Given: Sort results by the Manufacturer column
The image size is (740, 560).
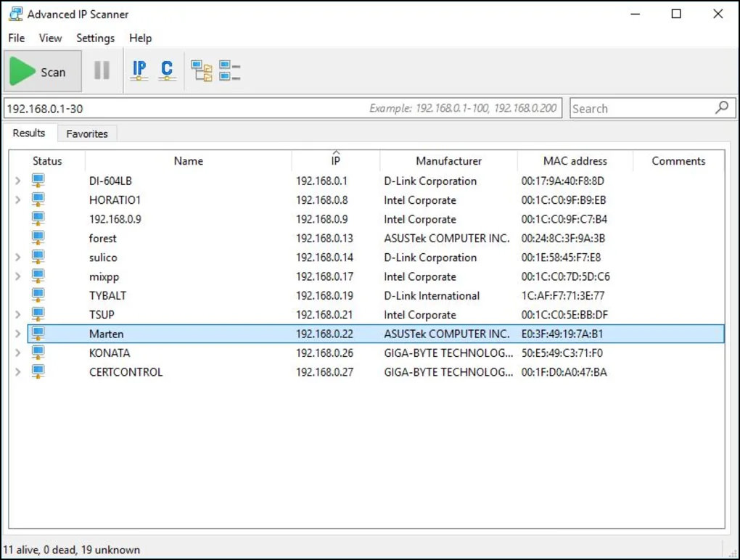Looking at the screenshot, I should point(448,160).
